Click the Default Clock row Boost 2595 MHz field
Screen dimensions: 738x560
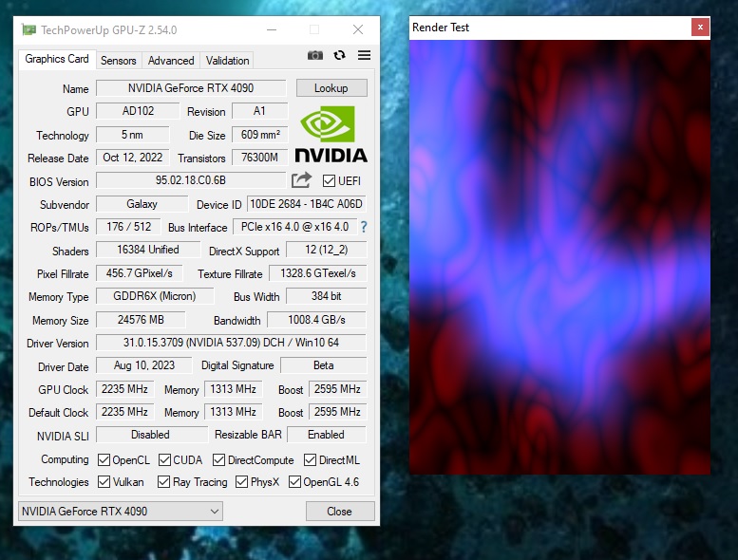pos(337,412)
